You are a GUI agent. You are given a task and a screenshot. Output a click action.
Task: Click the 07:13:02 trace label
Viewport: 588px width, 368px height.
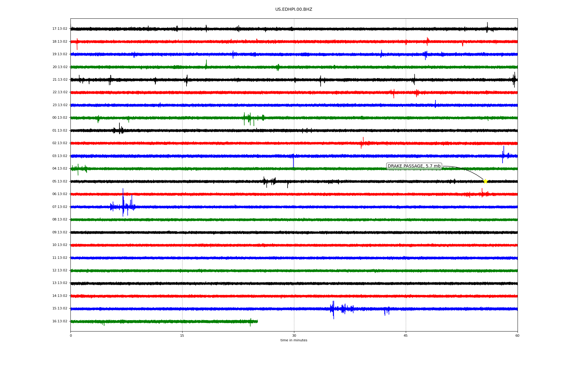tap(60, 207)
